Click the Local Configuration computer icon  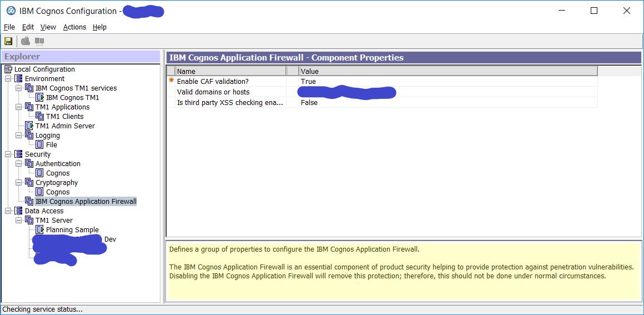click(x=8, y=69)
